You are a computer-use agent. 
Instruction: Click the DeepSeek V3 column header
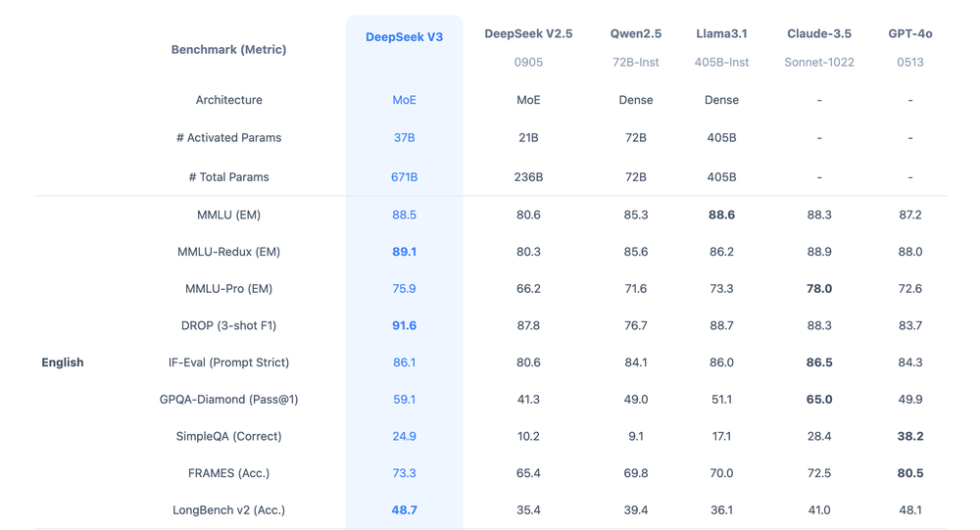[x=404, y=37]
